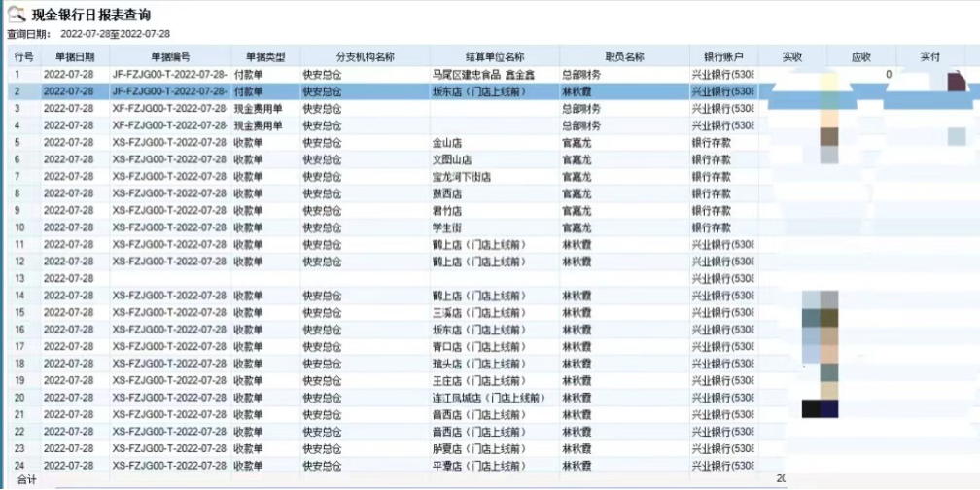Image resolution: width=980 pixels, height=490 pixels.
Task: Click the 结算单位名称 column header
Action: point(494,57)
